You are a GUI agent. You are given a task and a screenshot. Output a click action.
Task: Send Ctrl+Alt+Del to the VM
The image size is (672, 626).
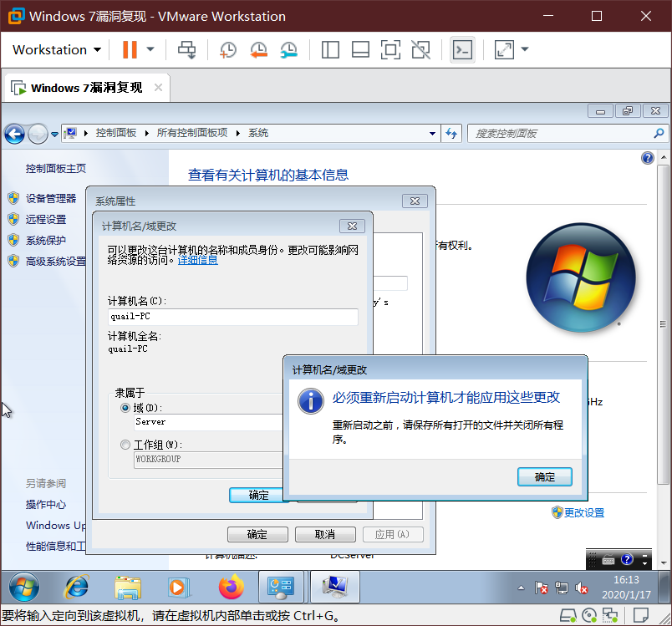[x=187, y=49]
